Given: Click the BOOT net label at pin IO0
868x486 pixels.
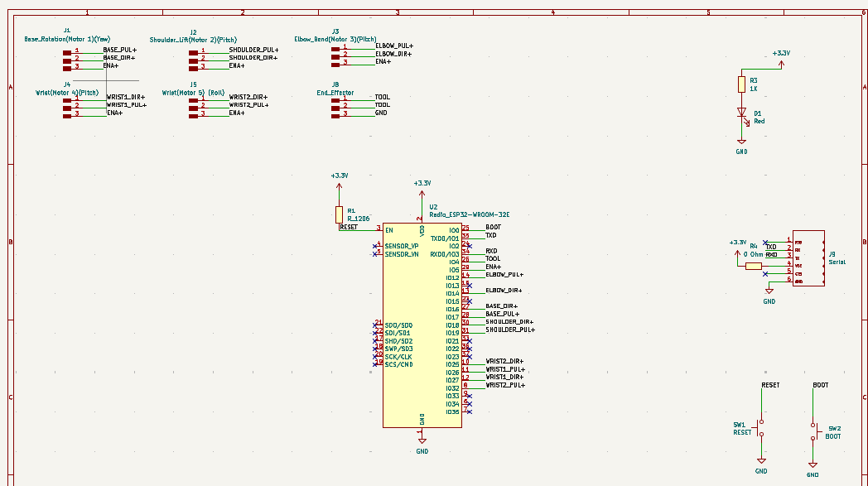Looking at the screenshot, I should 494,227.
